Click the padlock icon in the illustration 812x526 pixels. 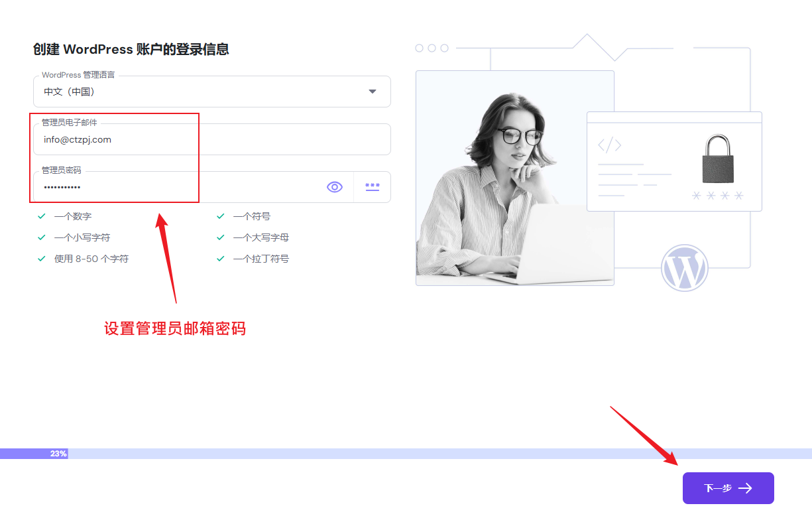click(718, 159)
